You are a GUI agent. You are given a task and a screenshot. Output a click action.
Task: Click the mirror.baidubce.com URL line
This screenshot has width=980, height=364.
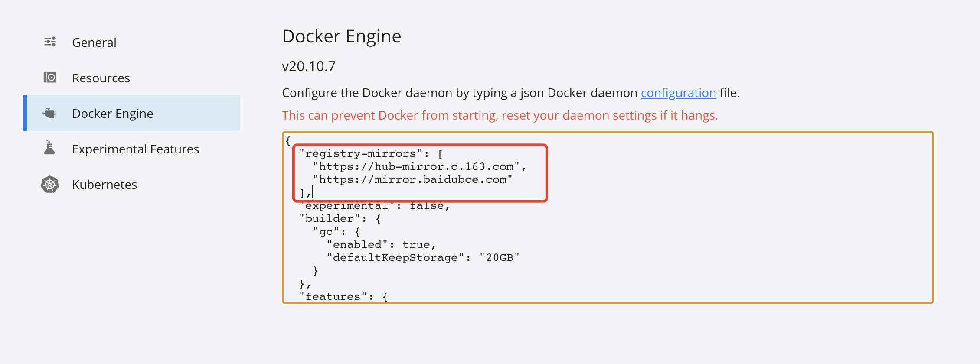point(412,180)
